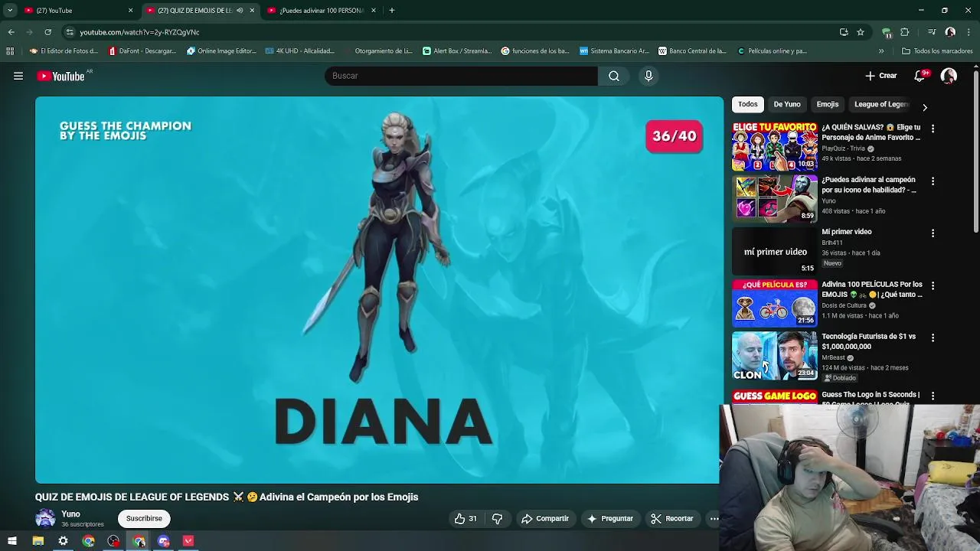Select the Emojis filter chip

click(828, 104)
